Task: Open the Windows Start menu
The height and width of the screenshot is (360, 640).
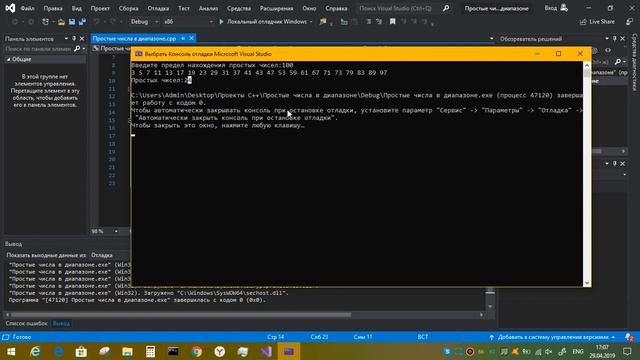Action: point(11,351)
